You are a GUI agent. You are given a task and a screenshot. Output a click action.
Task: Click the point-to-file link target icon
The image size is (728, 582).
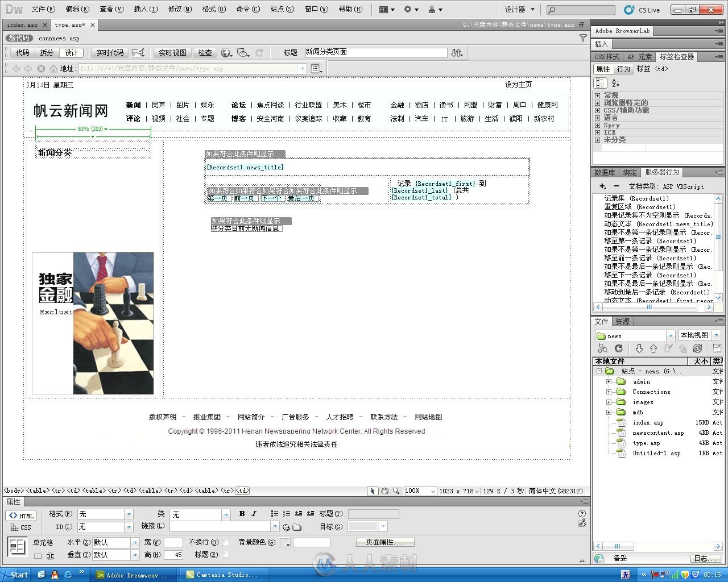(x=286, y=527)
